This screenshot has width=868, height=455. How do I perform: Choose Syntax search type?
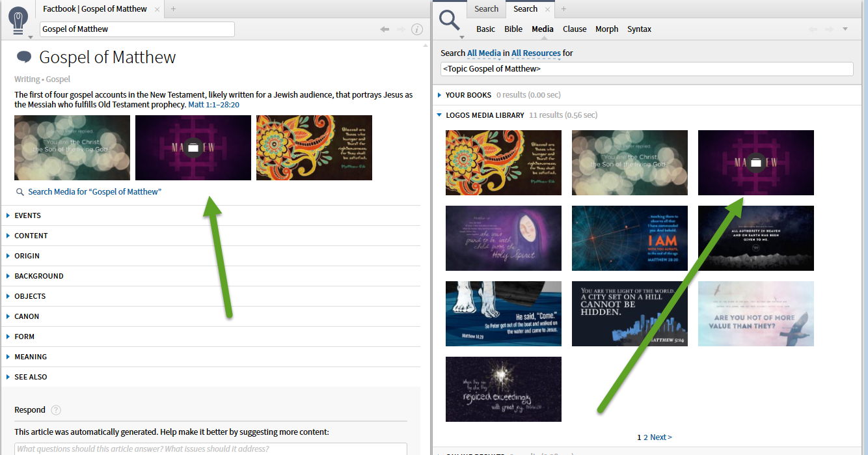(639, 29)
